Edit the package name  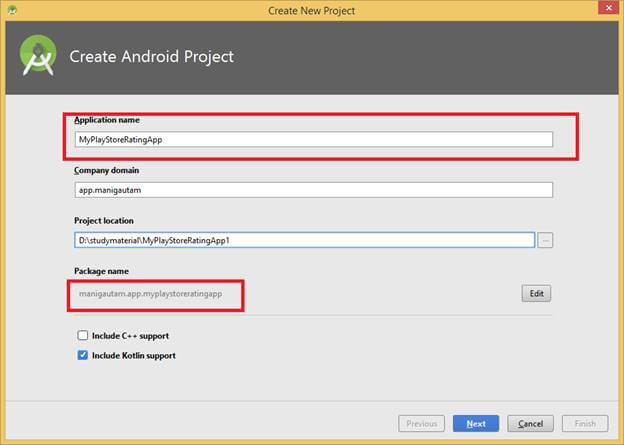[x=536, y=294]
